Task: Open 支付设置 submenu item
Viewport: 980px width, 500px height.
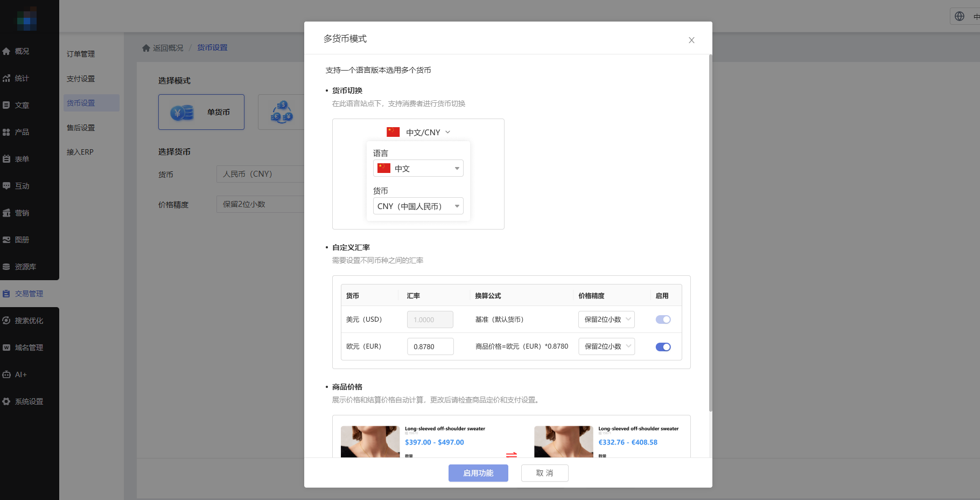Action: click(81, 79)
